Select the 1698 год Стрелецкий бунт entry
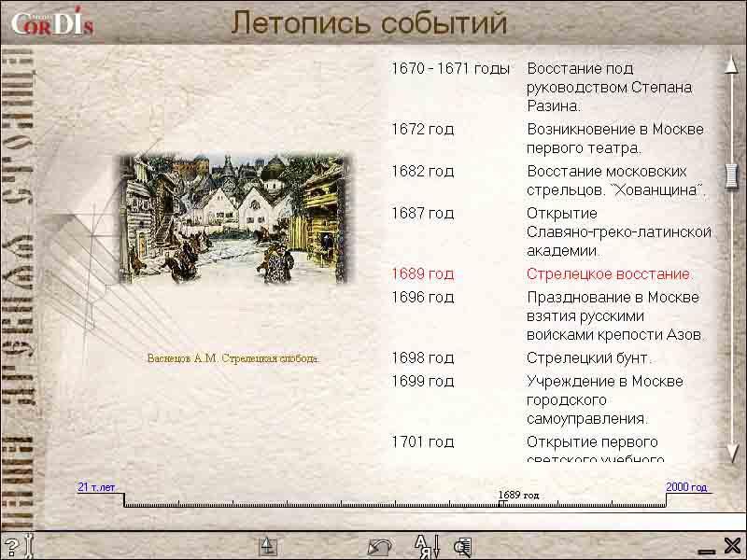 point(588,358)
